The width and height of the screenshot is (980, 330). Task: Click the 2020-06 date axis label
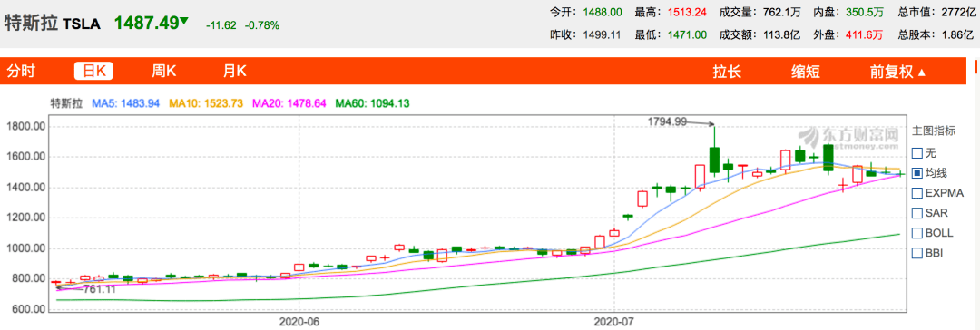(299, 321)
